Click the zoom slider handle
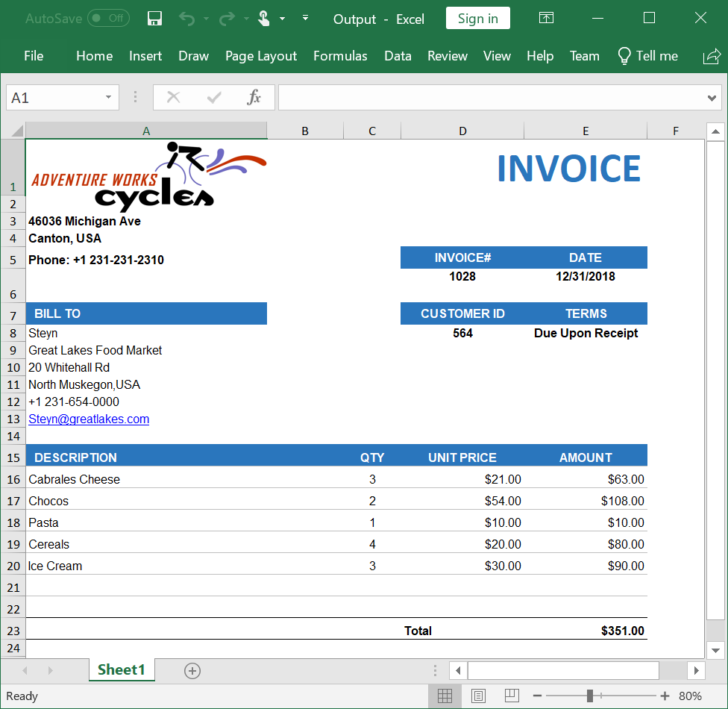Viewport: 728px width, 709px height. coord(590,696)
